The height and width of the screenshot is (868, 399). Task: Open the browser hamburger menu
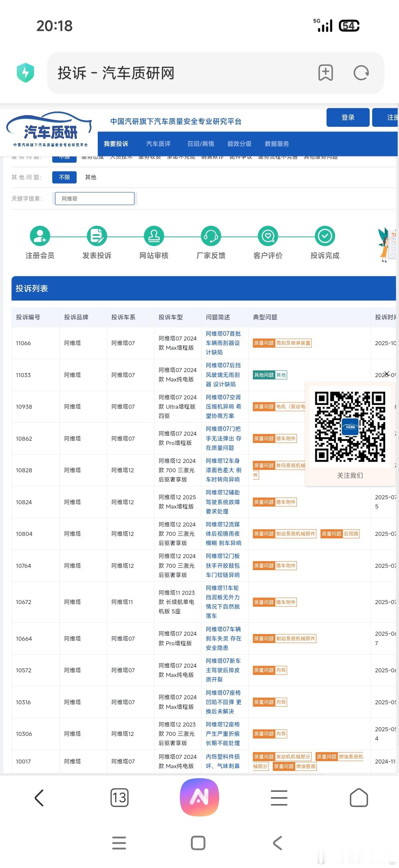[x=279, y=797]
